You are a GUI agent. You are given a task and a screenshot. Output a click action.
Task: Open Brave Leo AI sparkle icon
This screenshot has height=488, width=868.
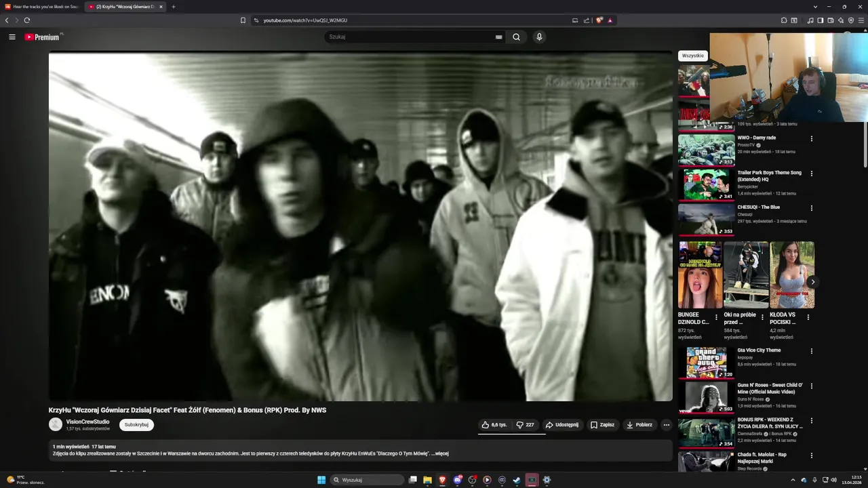click(x=841, y=20)
